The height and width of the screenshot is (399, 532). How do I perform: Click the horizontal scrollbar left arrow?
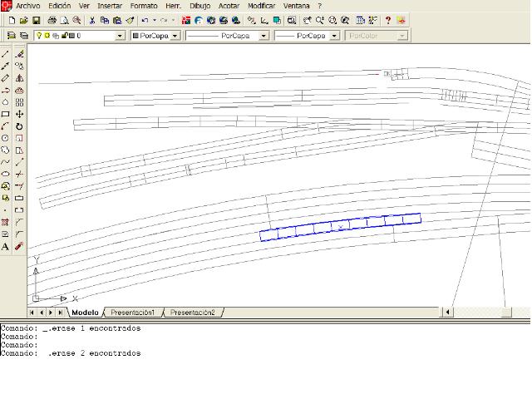coord(447,313)
